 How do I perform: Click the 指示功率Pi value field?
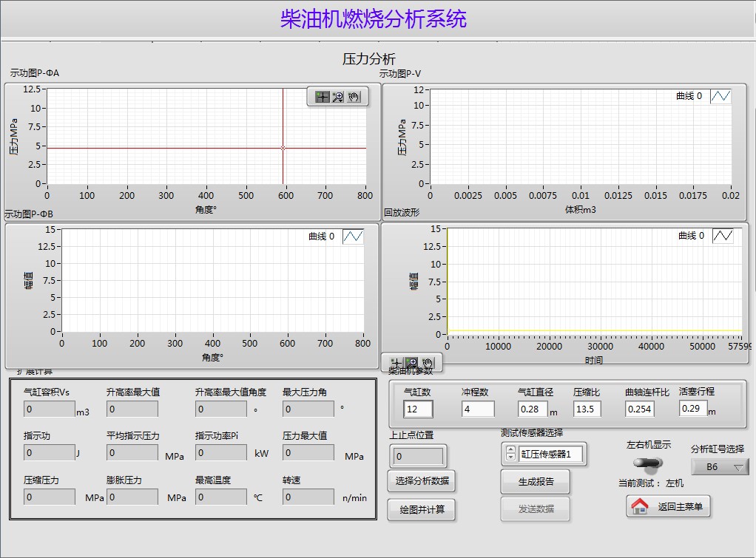tap(221, 452)
